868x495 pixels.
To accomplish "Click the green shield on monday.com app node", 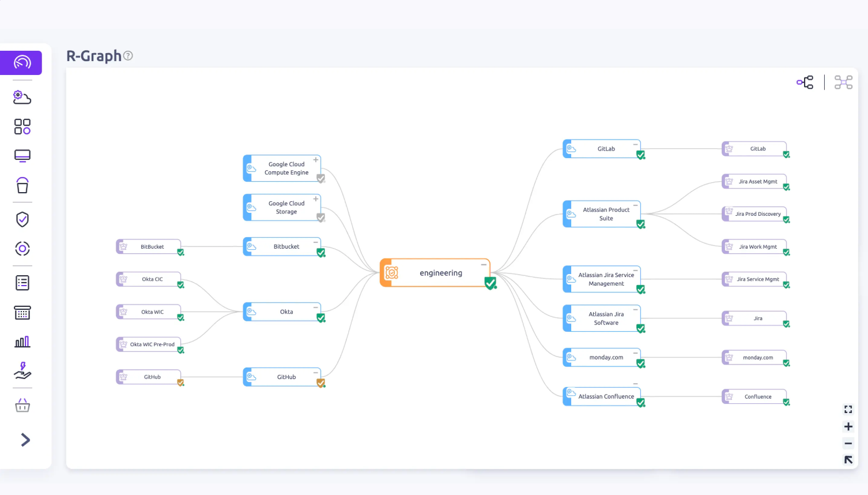I will coord(641,363).
